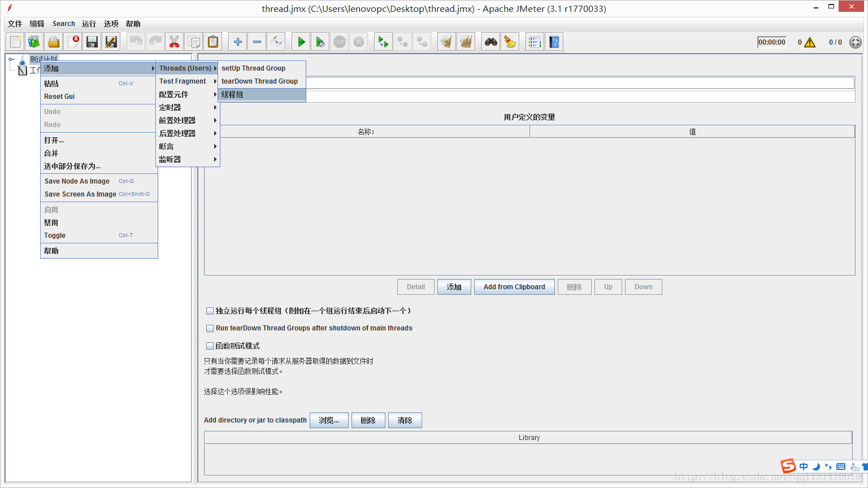
Task: Click the 添加 button below variables table
Action: tap(454, 287)
